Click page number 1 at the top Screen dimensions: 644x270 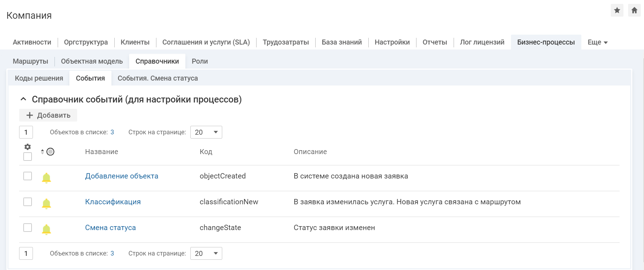coord(26,132)
